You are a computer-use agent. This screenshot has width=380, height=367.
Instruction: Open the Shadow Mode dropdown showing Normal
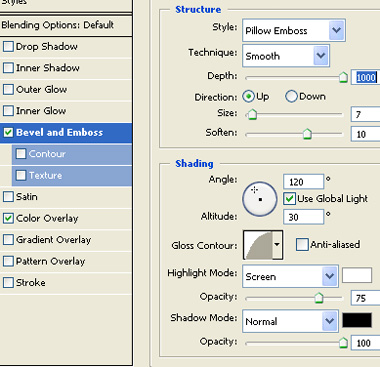290,321
